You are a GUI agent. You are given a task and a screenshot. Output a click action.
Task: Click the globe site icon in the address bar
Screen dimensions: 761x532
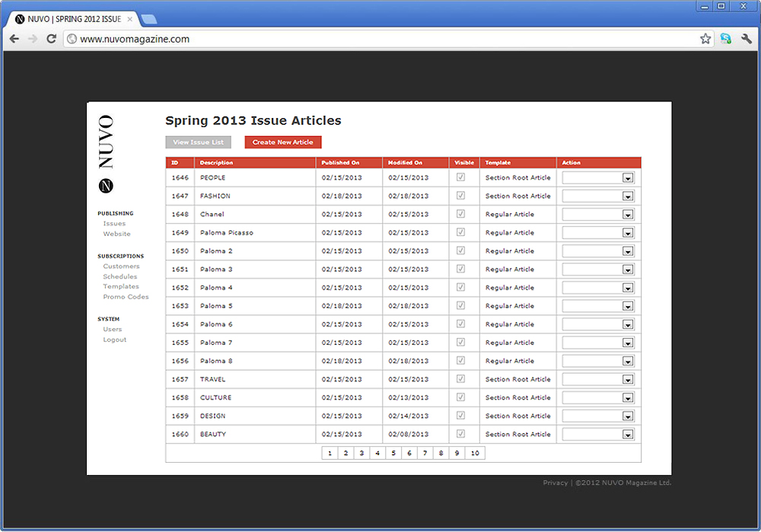click(72, 39)
